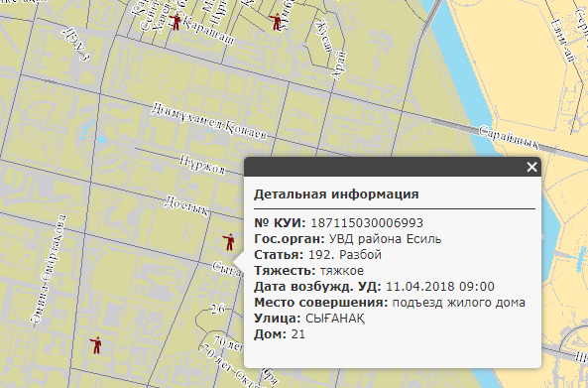Click the подъезд жилого дома location text

pos(459,303)
